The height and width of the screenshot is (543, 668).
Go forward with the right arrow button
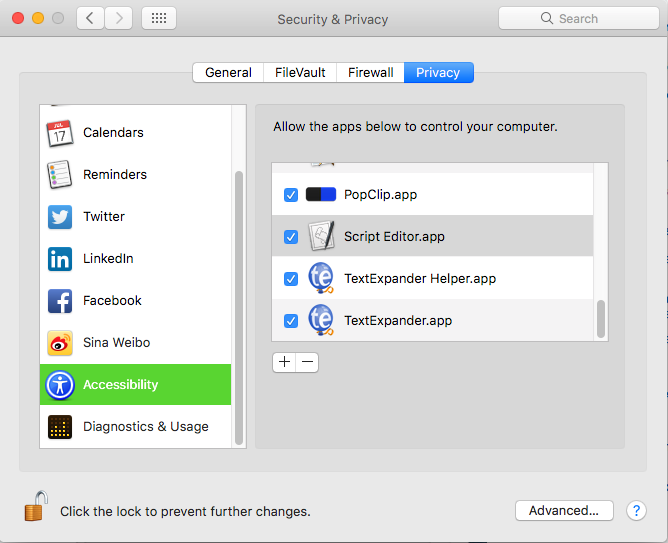[118, 18]
